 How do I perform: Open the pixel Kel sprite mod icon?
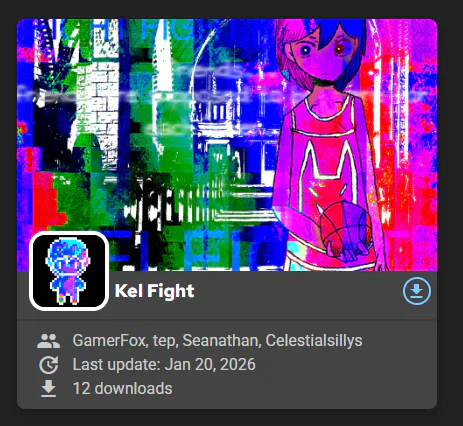pyautogui.click(x=69, y=271)
